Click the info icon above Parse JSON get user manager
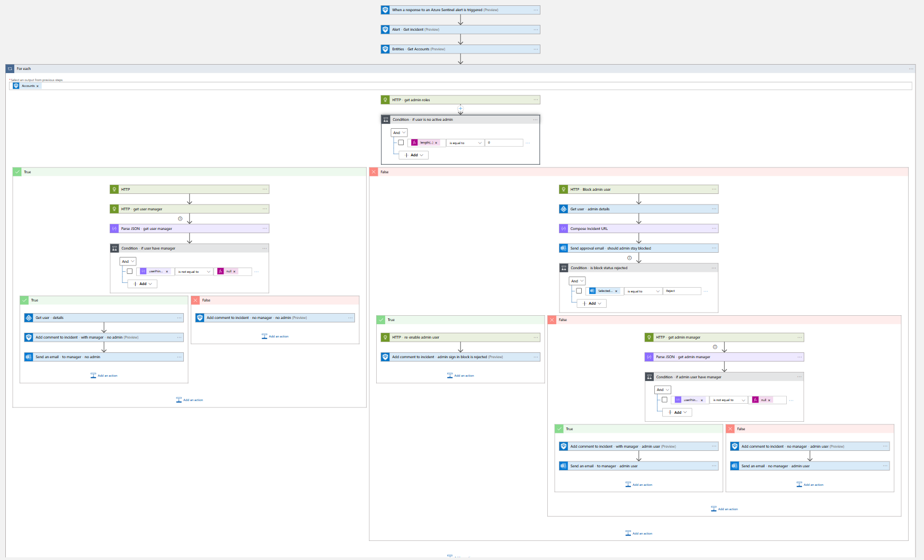Image resolution: width=924 pixels, height=560 pixels. pyautogui.click(x=180, y=219)
